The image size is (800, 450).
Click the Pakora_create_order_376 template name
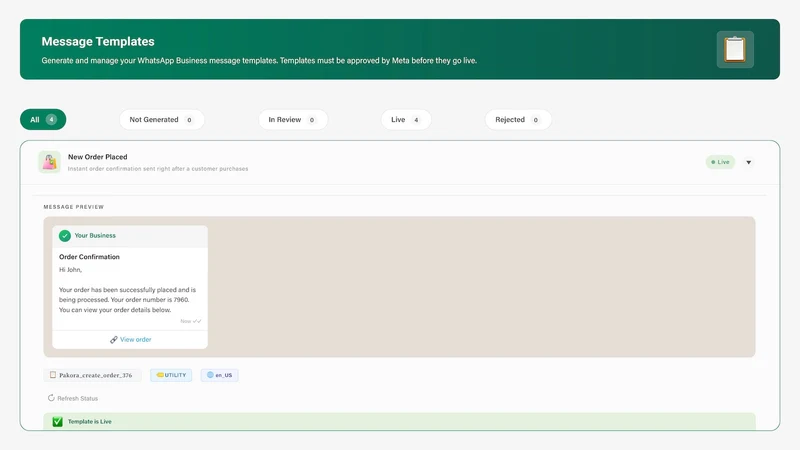click(95, 375)
